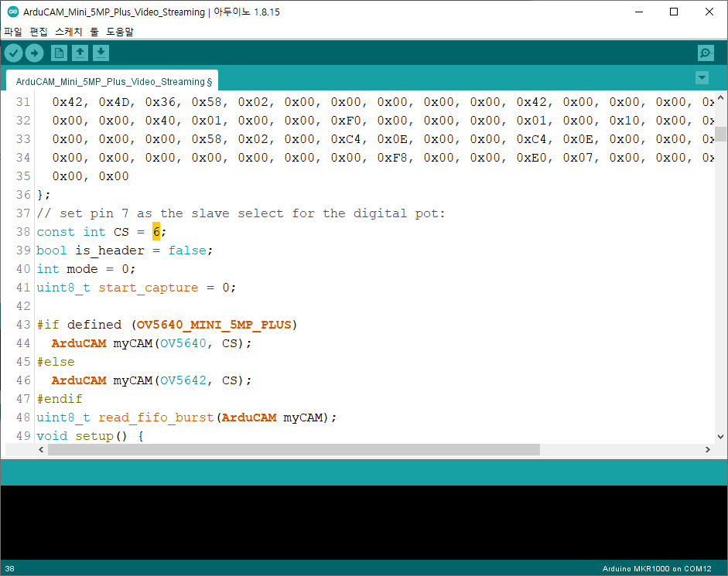
Task: Click 'false' on line 39
Action: [187, 251]
